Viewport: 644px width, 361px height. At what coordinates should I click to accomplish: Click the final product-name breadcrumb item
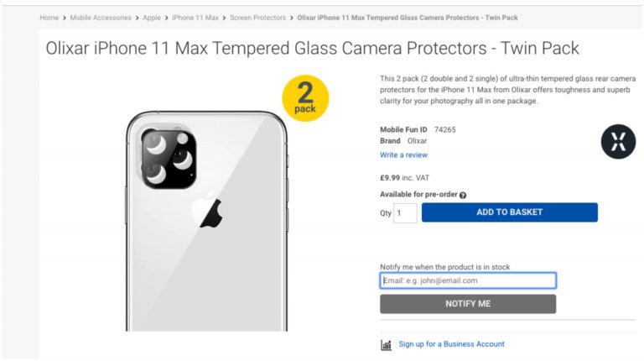[408, 18]
